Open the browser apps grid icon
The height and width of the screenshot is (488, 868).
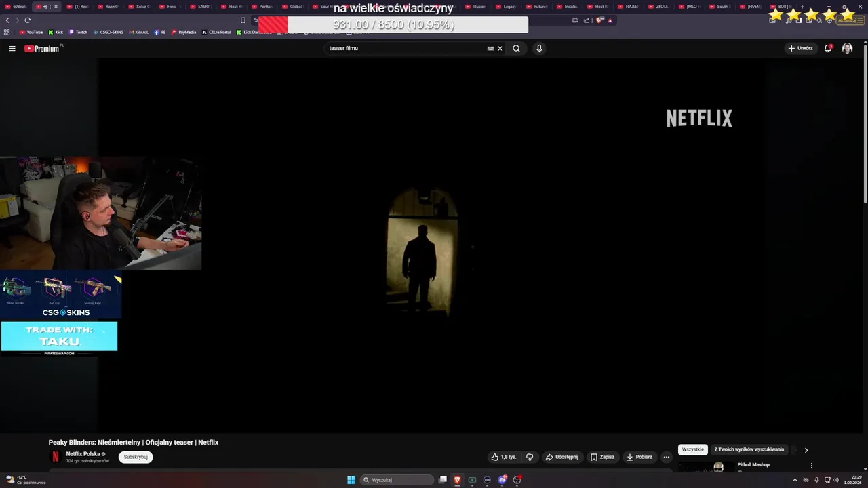click(x=7, y=32)
